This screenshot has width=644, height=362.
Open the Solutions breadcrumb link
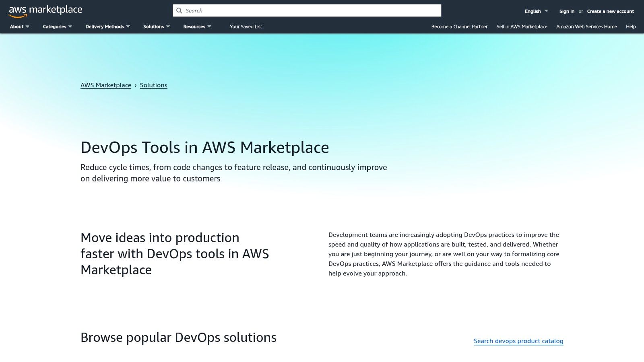point(153,85)
